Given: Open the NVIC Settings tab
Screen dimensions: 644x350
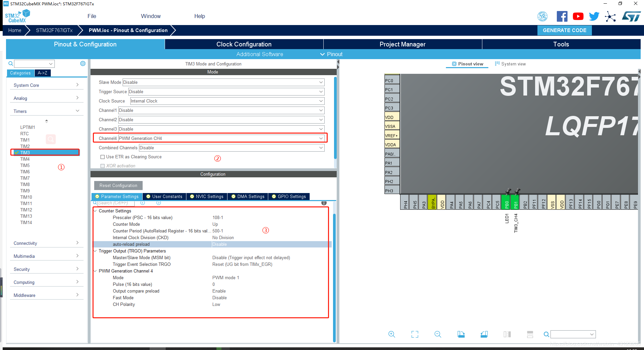Looking at the screenshot, I should (207, 196).
